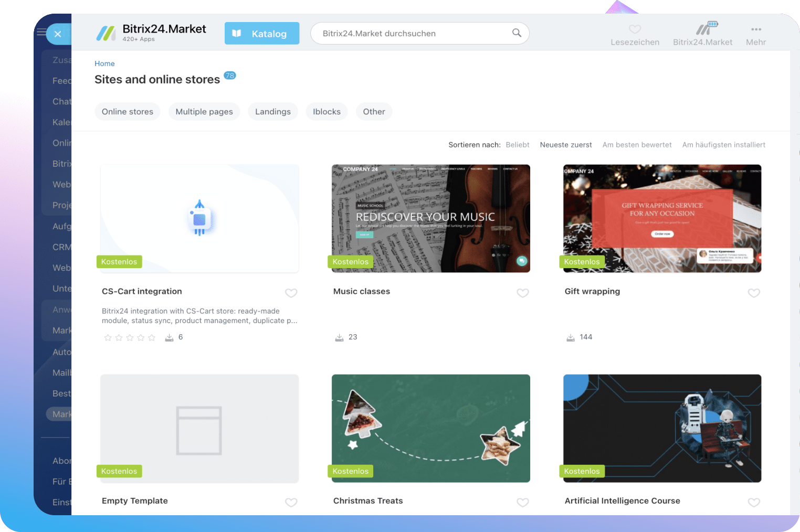
Task: Filter by Online stores category
Action: (128, 112)
